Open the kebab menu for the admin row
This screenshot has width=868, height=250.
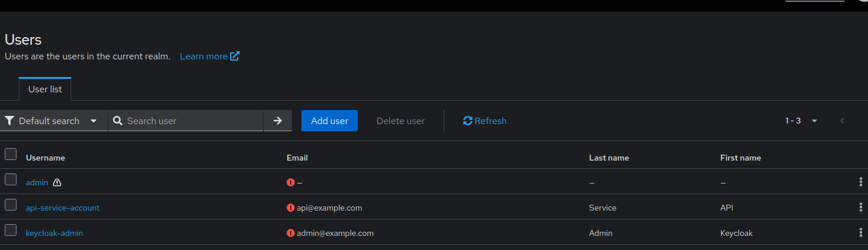coord(861,182)
